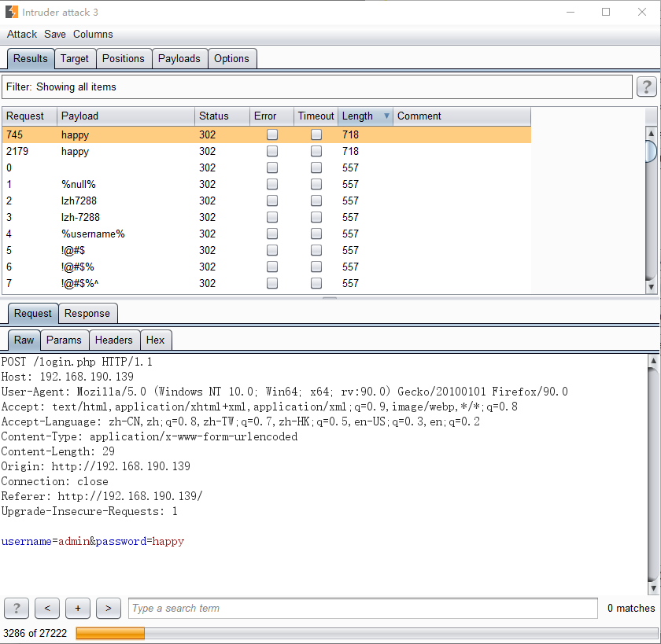This screenshot has height=644, width=661.
Task: Switch to the Positions tab
Action: (x=124, y=58)
